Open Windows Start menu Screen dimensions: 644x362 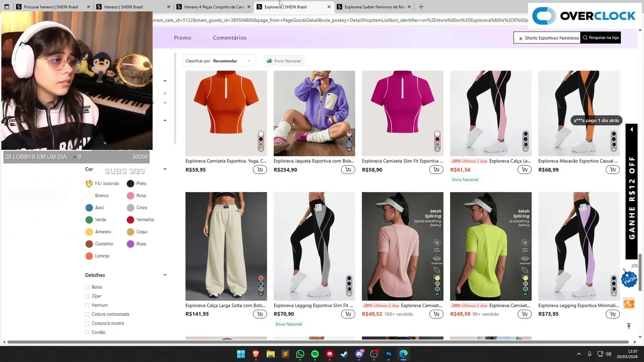pyautogui.click(x=241, y=354)
